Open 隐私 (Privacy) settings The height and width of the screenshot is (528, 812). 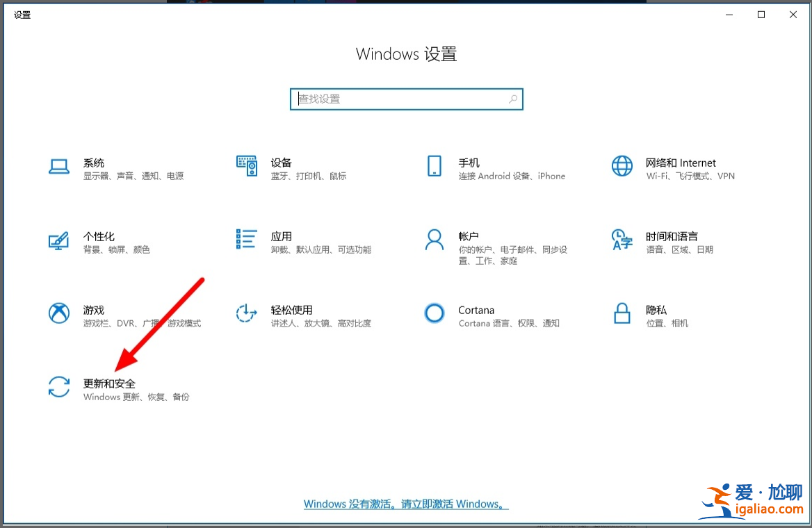tap(656, 310)
